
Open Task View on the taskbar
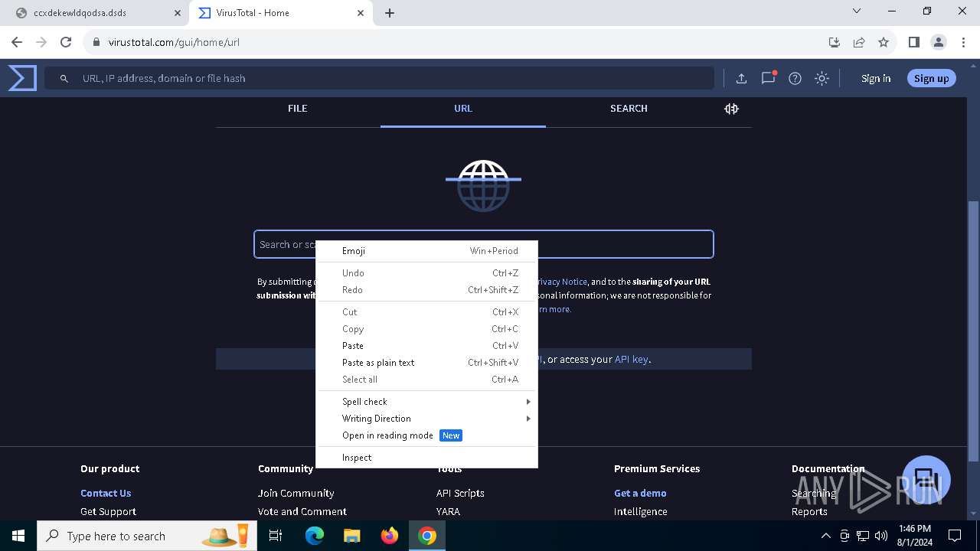276,536
